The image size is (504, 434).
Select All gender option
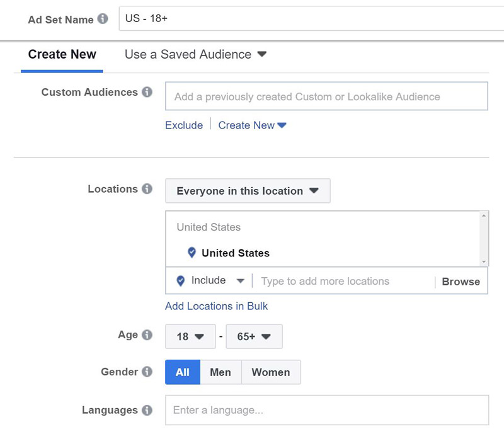coord(183,372)
